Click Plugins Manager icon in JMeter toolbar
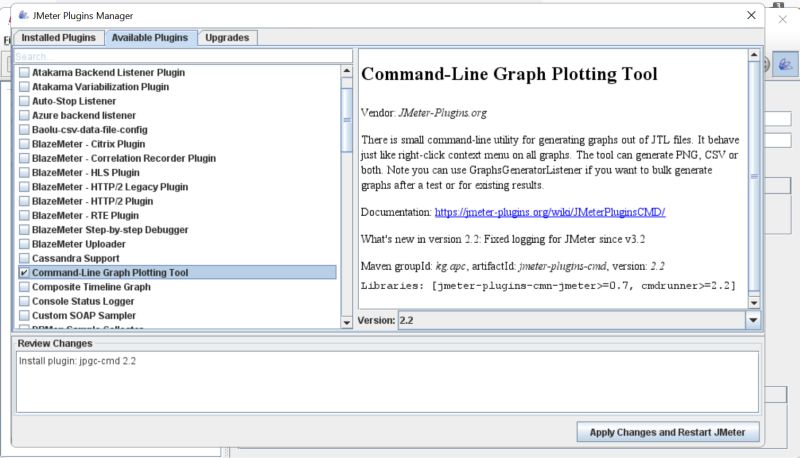This screenshot has height=458, width=800. 785,65
